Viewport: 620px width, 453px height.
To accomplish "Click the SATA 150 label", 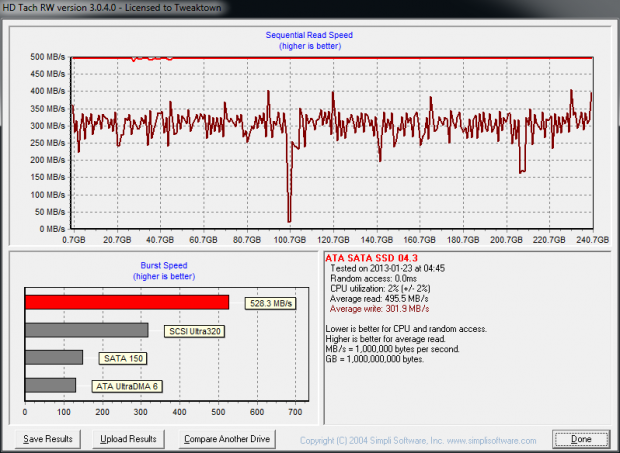I will click(123, 359).
